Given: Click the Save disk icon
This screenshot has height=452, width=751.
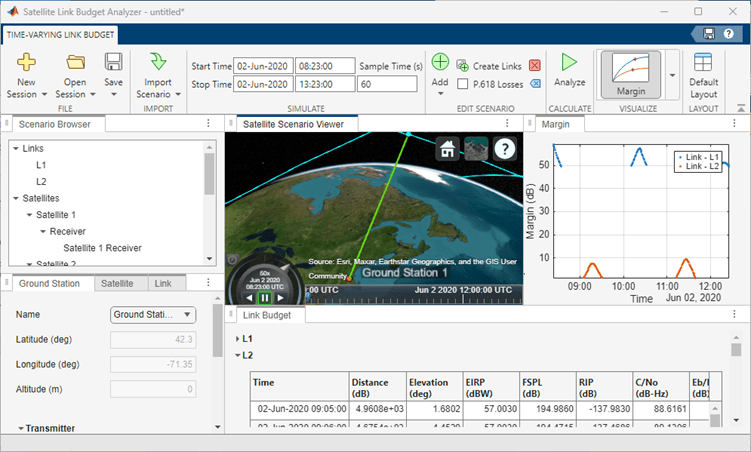Looking at the screenshot, I should [x=113, y=62].
